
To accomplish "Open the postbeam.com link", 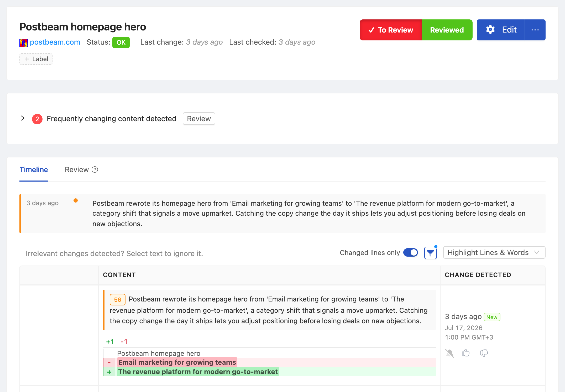I will pyautogui.click(x=55, y=42).
